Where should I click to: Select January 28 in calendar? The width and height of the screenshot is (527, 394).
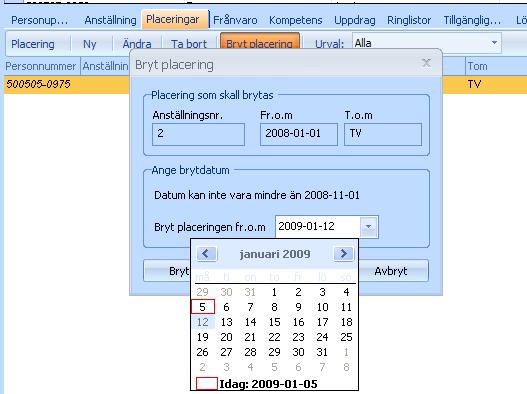click(250, 352)
